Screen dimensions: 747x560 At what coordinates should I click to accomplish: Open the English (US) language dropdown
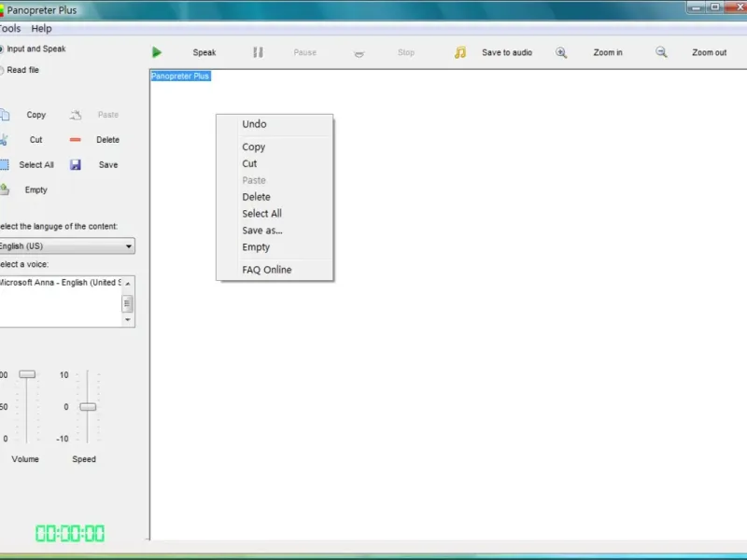click(x=66, y=246)
